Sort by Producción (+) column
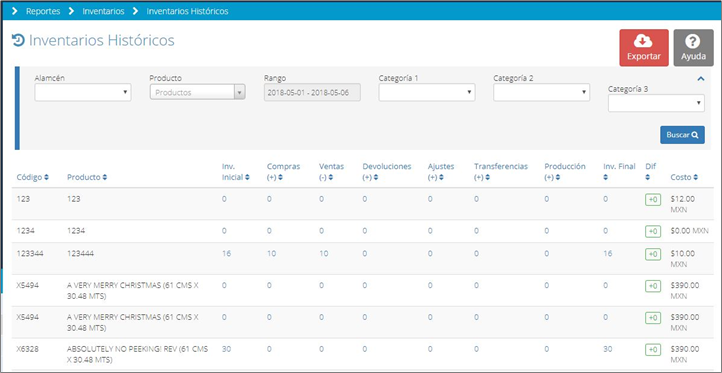Screen dimensions: 722x373 pyautogui.click(x=565, y=172)
